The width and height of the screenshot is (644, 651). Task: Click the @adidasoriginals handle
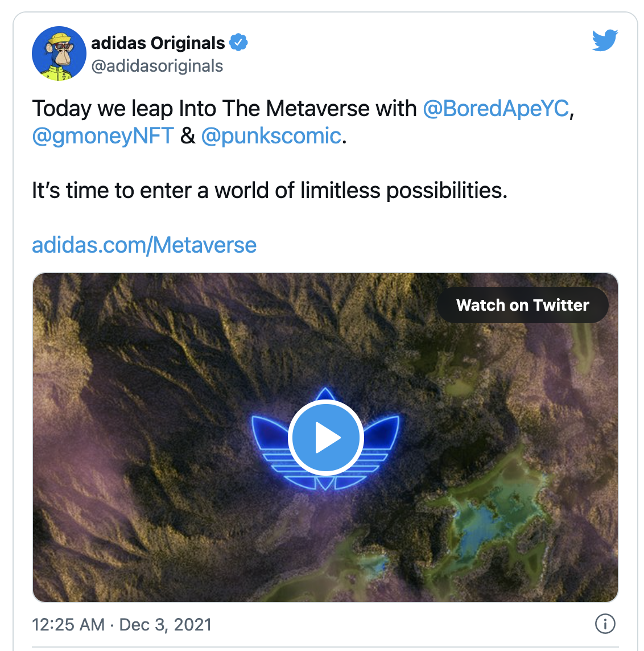point(157,66)
